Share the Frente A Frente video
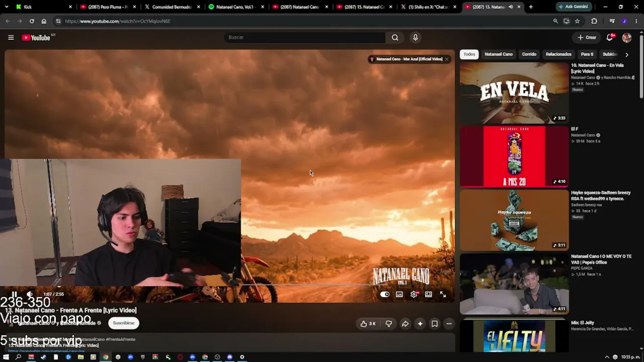 (405, 324)
